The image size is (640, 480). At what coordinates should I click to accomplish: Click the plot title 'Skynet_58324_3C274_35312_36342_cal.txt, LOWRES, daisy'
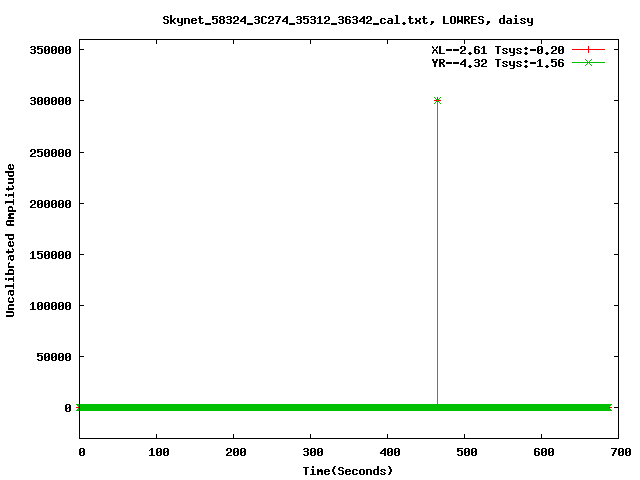(348, 20)
